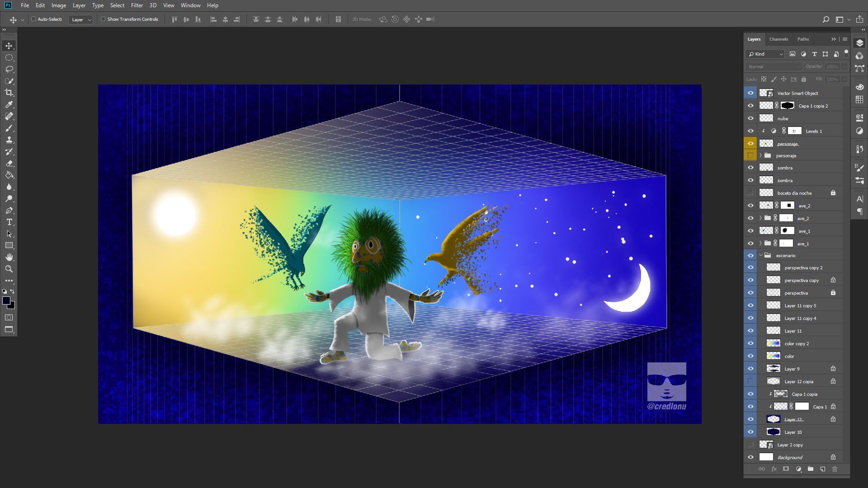Pick the Clone Stamp tool
This screenshot has width=868, height=488.
tap(9, 140)
